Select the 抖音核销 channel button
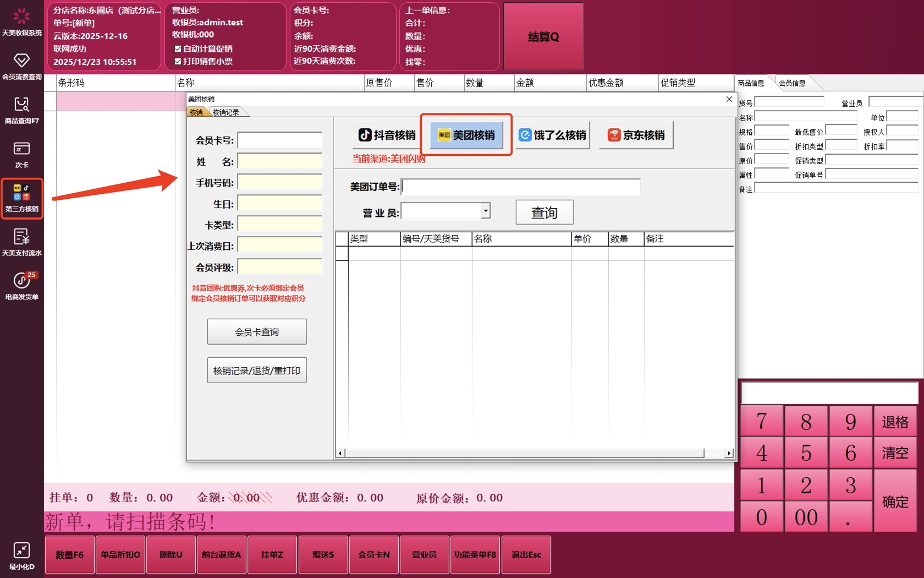The height and width of the screenshot is (578, 924). click(x=387, y=135)
